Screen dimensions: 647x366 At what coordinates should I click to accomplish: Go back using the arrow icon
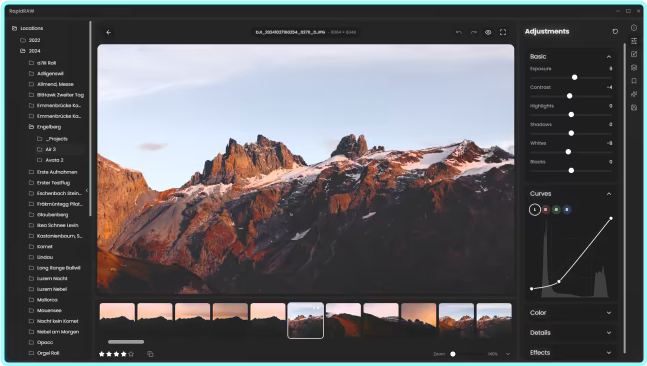click(x=109, y=32)
